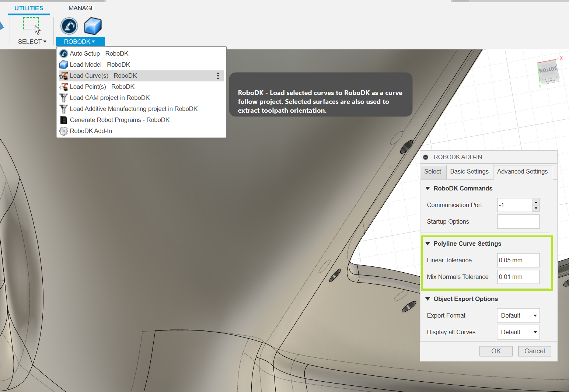Choose Load Point(s) - RoboDK menu entry

coord(102,87)
